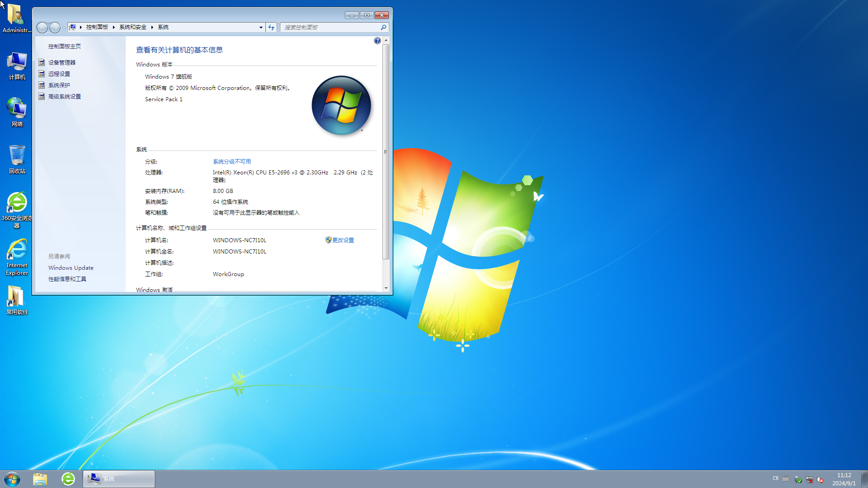Open the Windows Update link

71,267
